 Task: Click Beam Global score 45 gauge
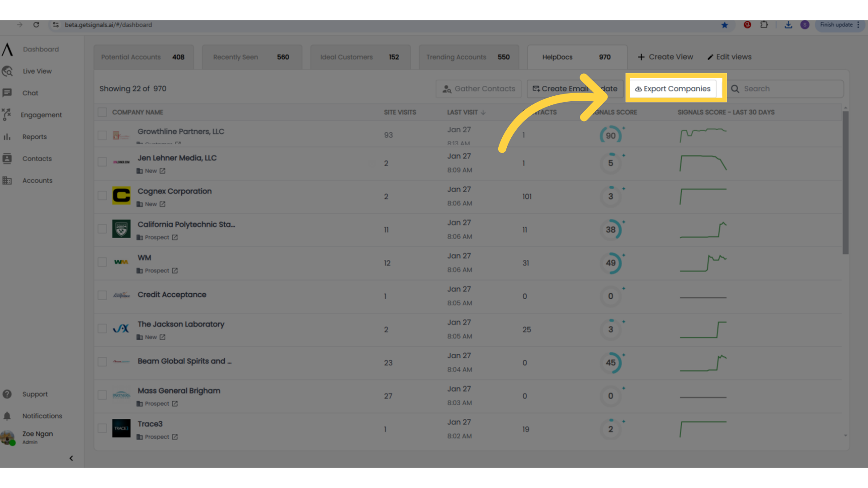pyautogui.click(x=611, y=362)
